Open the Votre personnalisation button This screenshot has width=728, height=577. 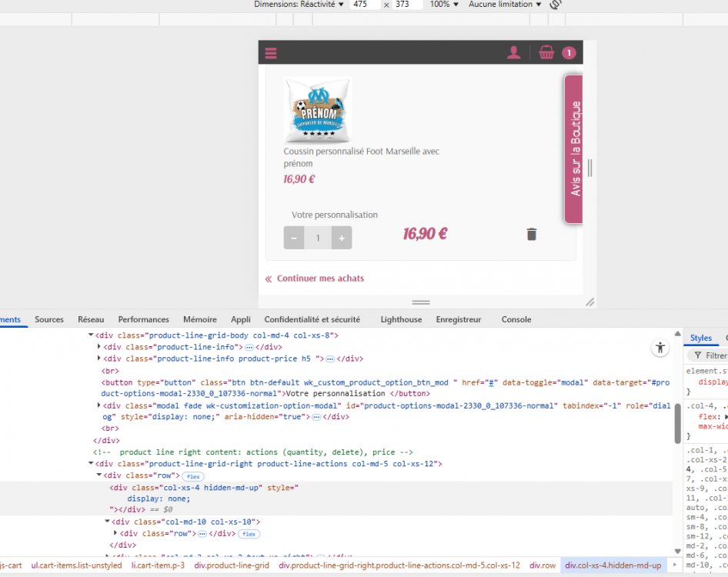[x=334, y=215]
